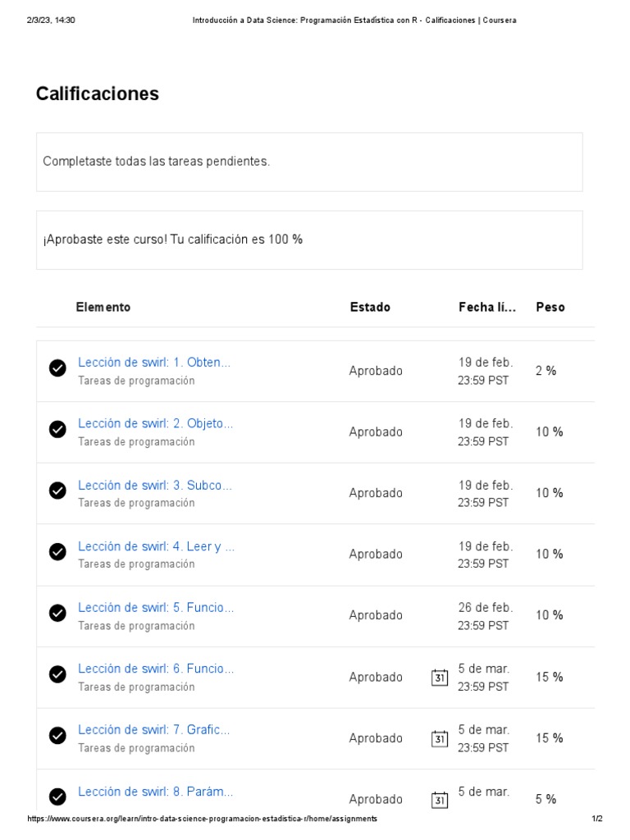Screen dimensions: 630x840
Task: Click the checkmark icon for lesson 8 Parám...
Action: coord(57,797)
